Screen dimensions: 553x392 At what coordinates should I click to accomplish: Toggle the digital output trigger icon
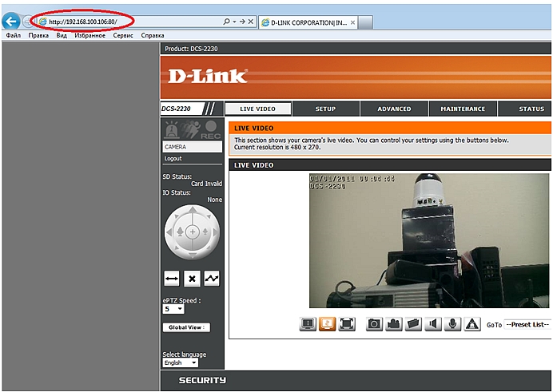[472, 324]
